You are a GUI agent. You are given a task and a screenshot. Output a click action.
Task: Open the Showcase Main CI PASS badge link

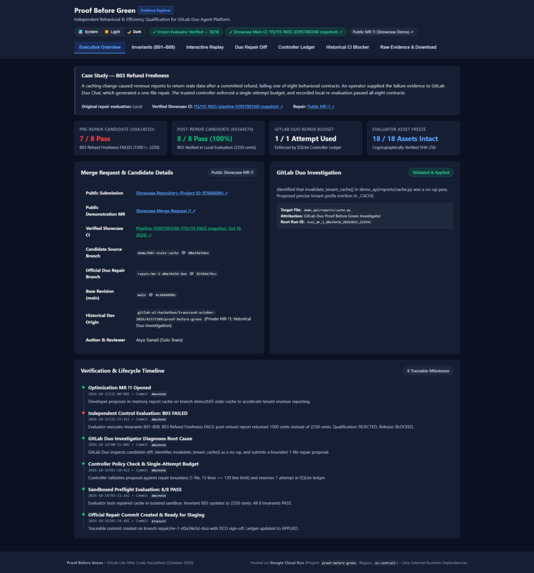(x=285, y=32)
